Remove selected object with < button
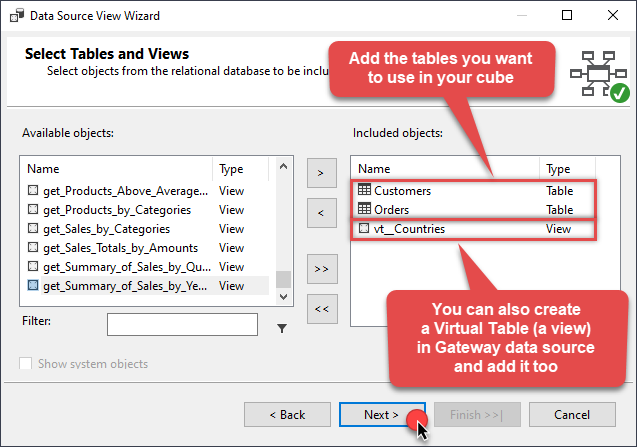Viewport: 637px width, 447px height. pyautogui.click(x=320, y=212)
